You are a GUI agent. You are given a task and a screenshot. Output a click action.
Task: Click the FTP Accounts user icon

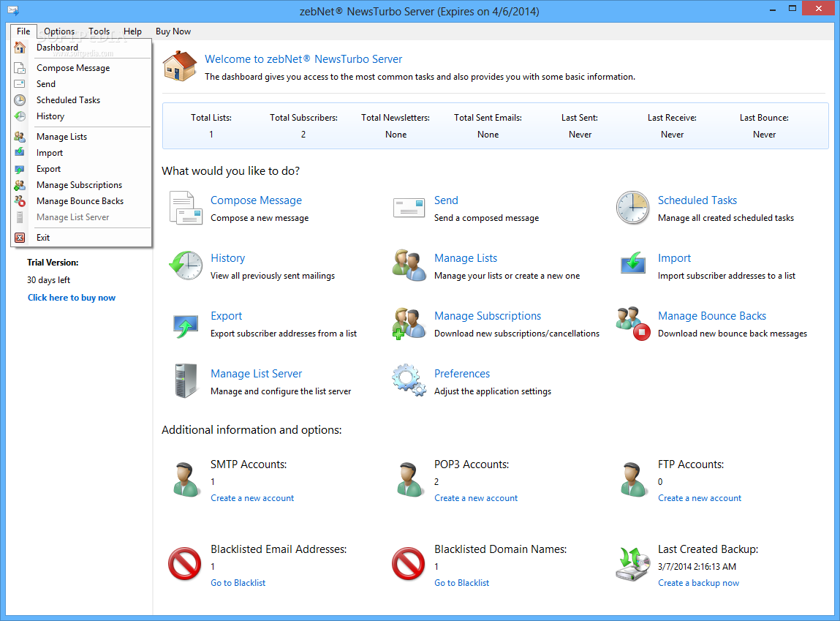[633, 480]
